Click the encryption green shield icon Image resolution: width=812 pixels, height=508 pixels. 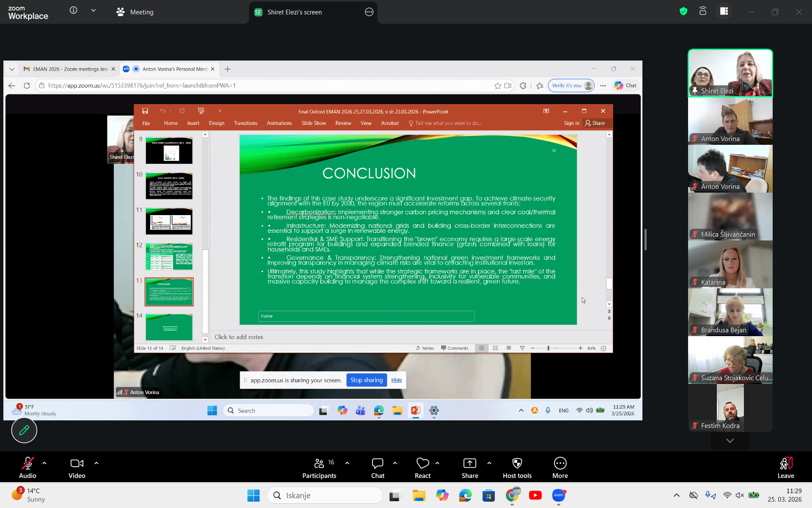[x=683, y=11]
